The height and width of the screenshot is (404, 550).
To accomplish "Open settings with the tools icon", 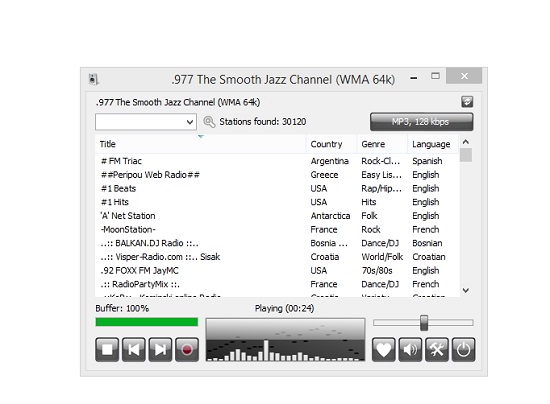I will (437, 349).
